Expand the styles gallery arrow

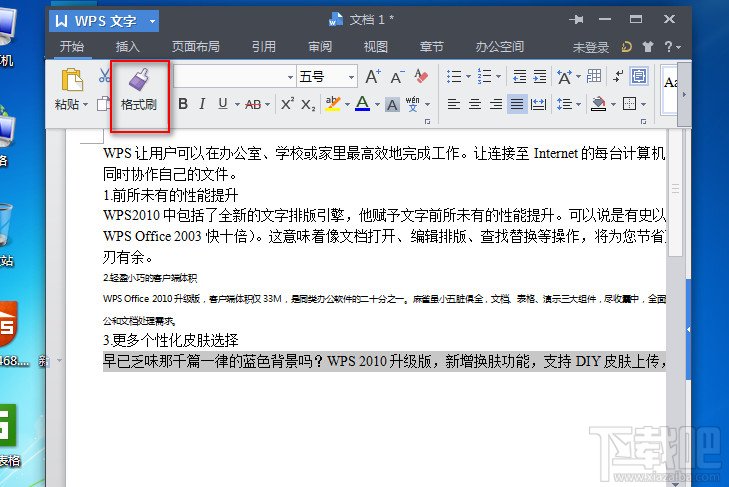click(684, 94)
